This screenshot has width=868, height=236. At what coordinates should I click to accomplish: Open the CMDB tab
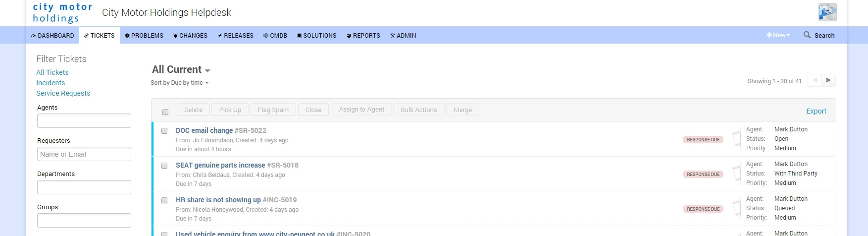[x=275, y=36]
